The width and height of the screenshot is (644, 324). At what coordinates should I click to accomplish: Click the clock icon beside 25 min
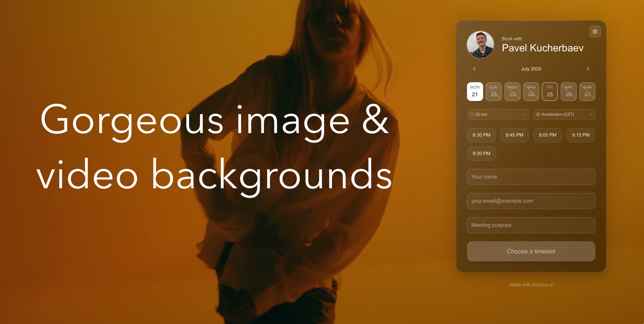(x=472, y=114)
